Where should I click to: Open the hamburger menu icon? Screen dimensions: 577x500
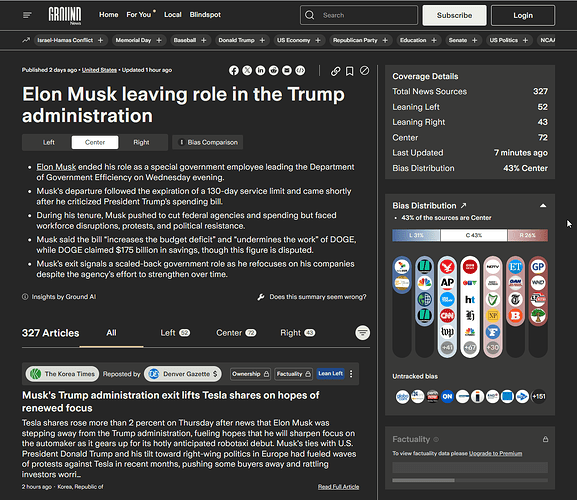(x=27, y=15)
